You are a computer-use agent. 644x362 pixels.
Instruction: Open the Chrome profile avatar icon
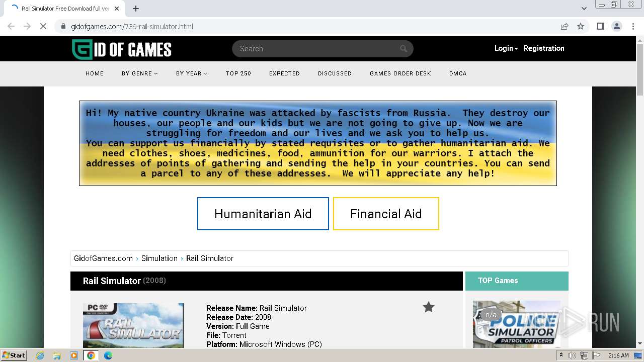click(x=616, y=27)
